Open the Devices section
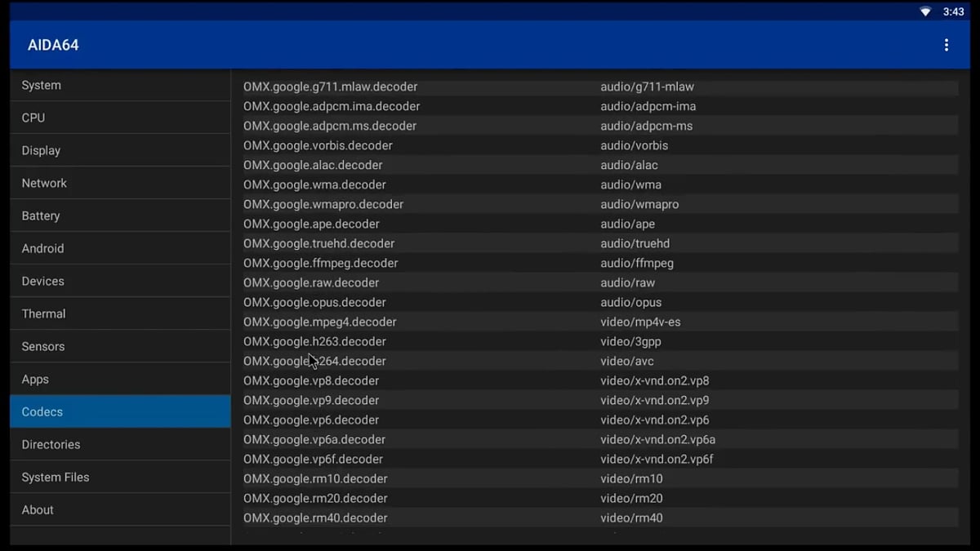980x551 pixels. (x=120, y=281)
